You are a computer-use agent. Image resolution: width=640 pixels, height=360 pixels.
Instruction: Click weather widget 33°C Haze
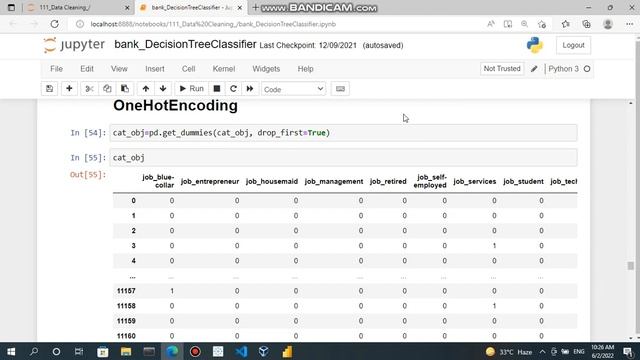coord(509,352)
